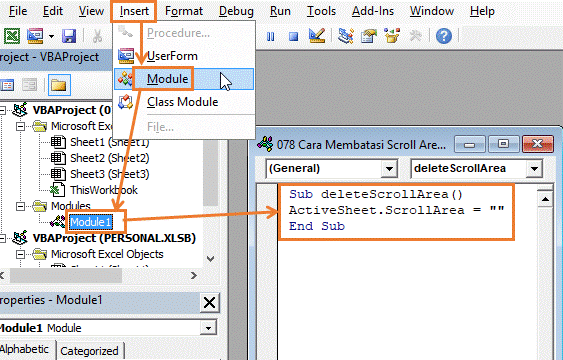Collapse the top VBAProject node
The height and width of the screenshot is (360, 563).
[x=3, y=110]
